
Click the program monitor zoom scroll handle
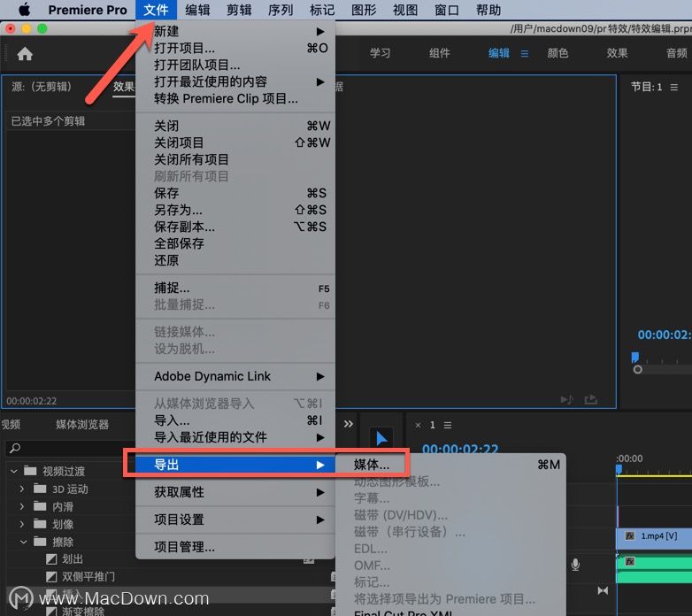(x=637, y=369)
